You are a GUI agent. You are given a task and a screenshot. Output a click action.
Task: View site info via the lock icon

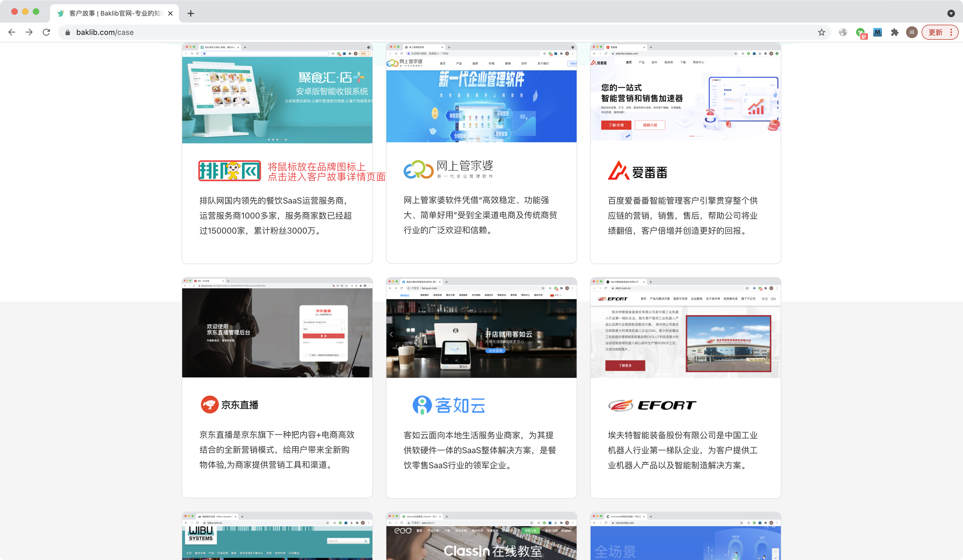pos(68,32)
